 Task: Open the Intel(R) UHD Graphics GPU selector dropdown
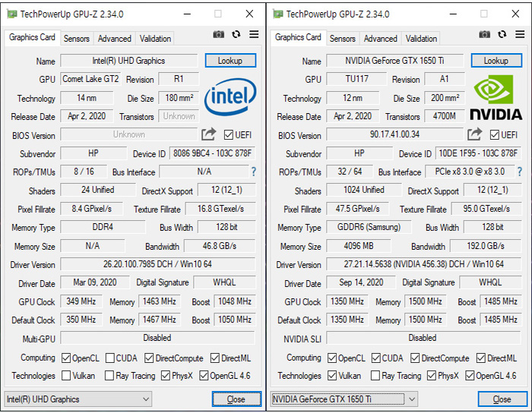coord(78,399)
